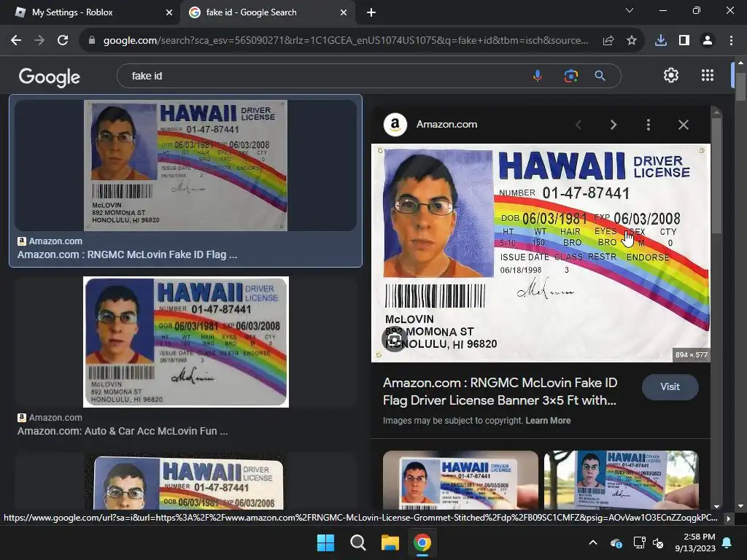Click the Lens icon on preview image
This screenshot has height=560, width=747.
394,340
